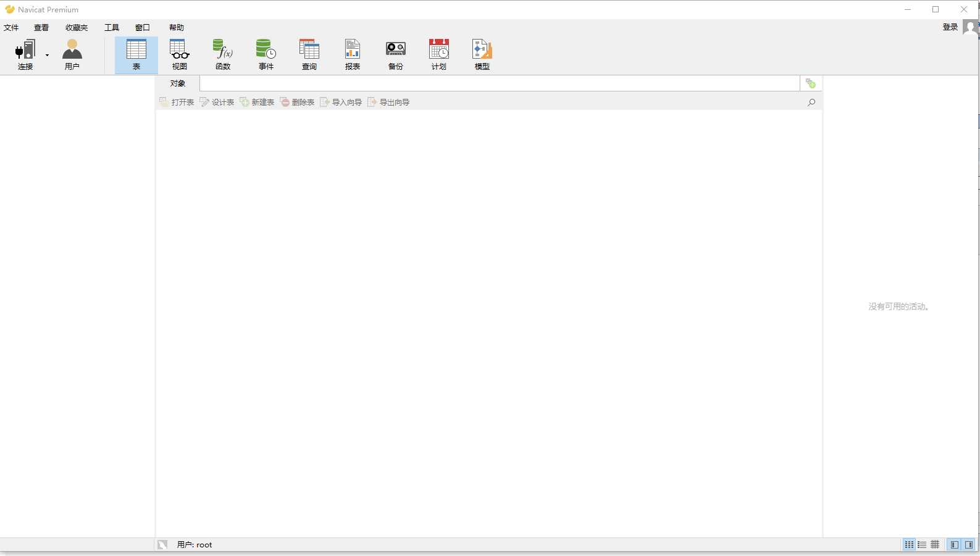Open the 查看 menu
Screen dimensions: 980x556
click(x=41, y=27)
